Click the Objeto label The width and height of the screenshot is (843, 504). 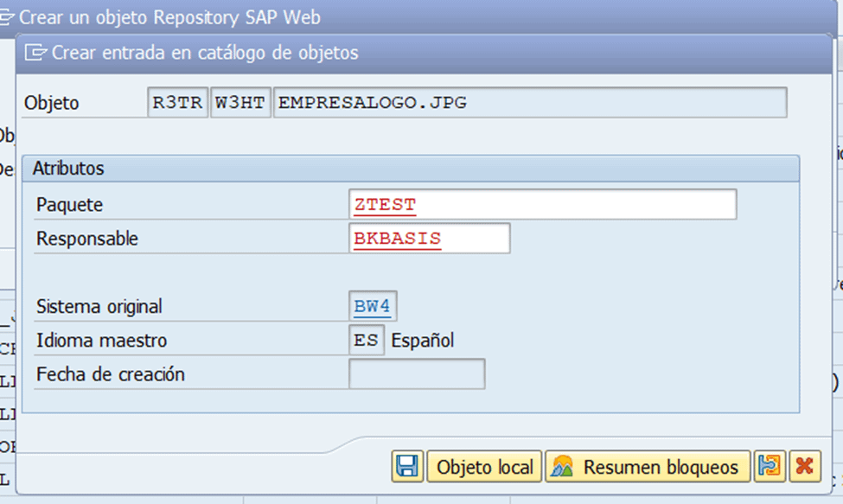pyautogui.click(x=51, y=103)
